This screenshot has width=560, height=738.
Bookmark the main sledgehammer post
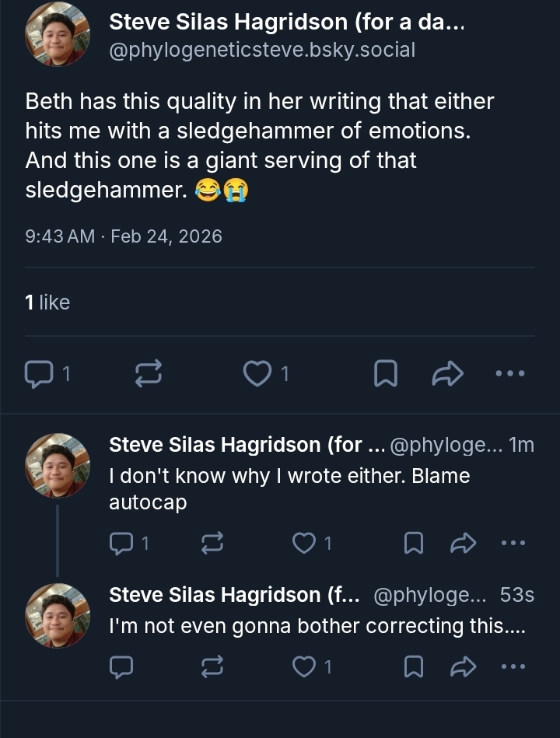[x=385, y=375]
